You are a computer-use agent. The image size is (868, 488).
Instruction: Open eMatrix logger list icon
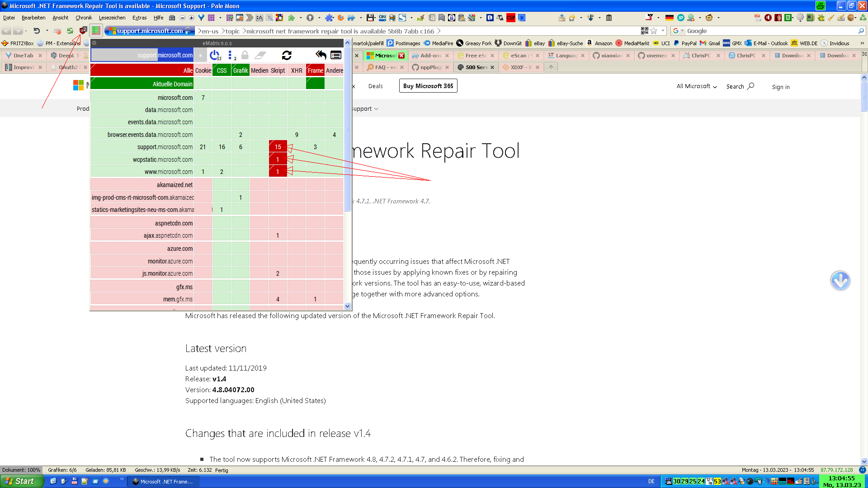tap(336, 55)
